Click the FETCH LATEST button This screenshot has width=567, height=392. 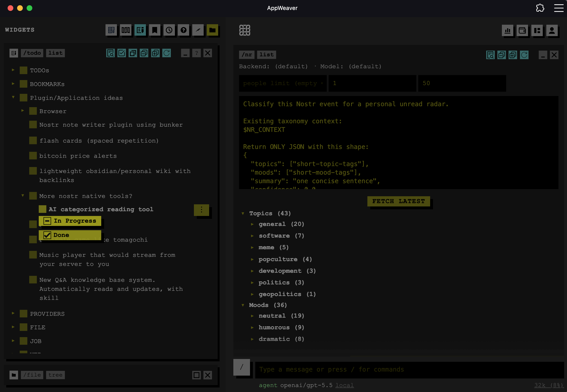coord(399,201)
